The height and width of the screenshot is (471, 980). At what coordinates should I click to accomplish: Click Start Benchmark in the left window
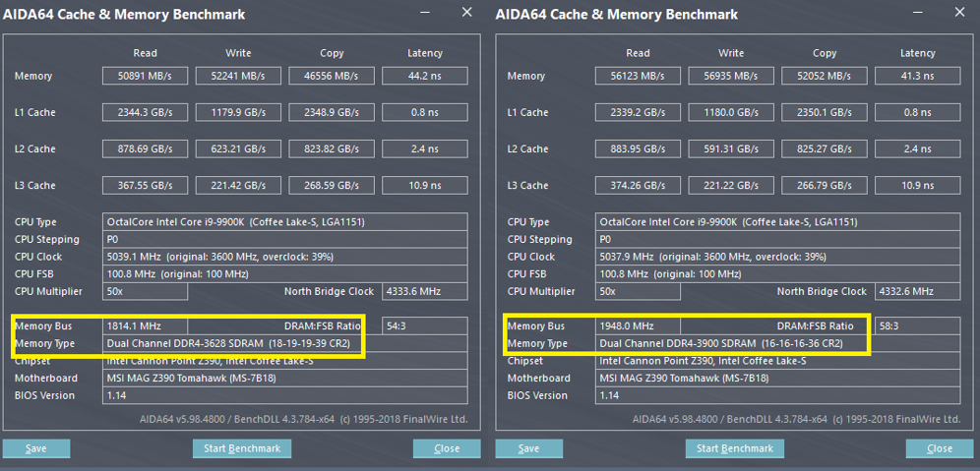pyautogui.click(x=241, y=448)
